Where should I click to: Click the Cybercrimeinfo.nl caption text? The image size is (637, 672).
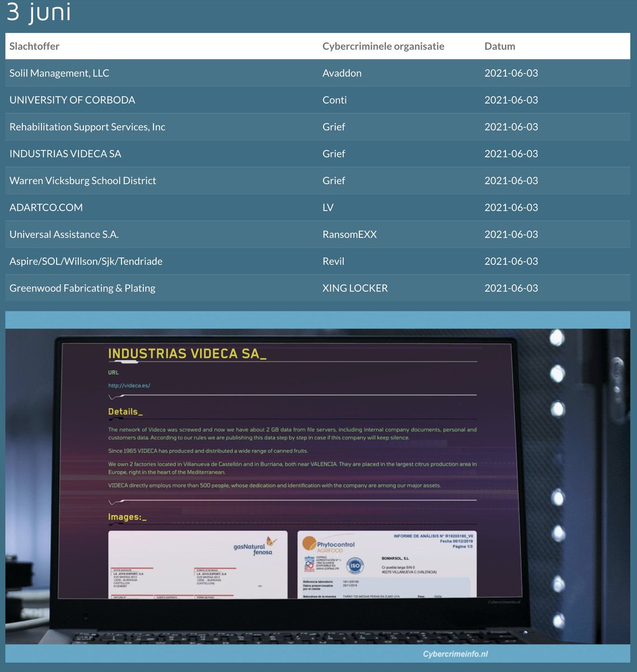[455, 654]
